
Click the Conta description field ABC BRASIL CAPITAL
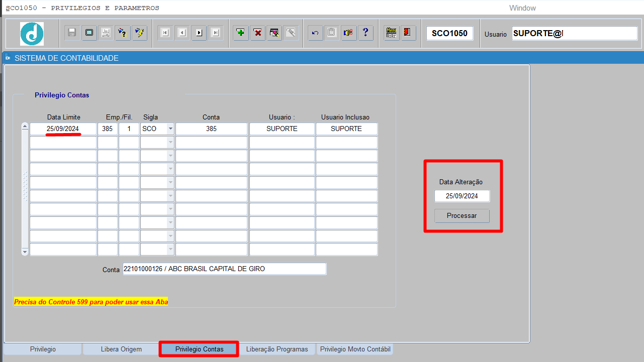tap(224, 269)
